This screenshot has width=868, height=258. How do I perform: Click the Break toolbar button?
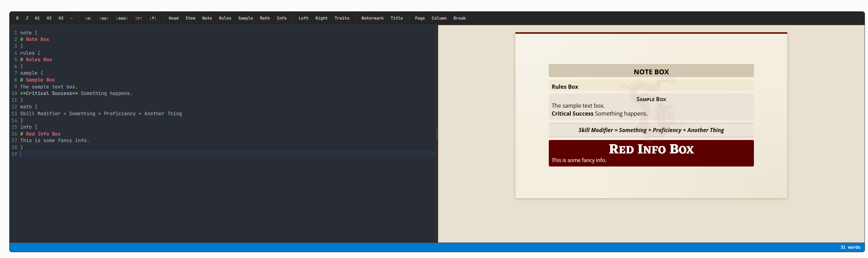[x=459, y=18]
